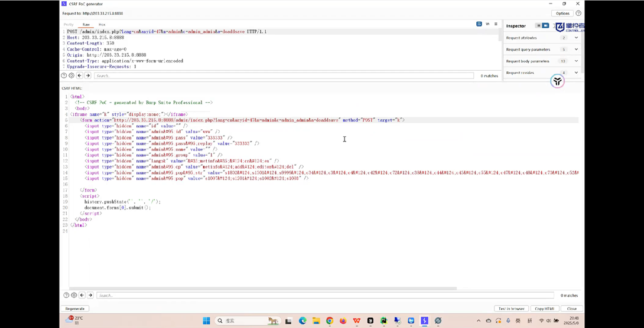The image size is (644, 328).
Task: Open the request editor hamburger menu
Action: (496, 24)
